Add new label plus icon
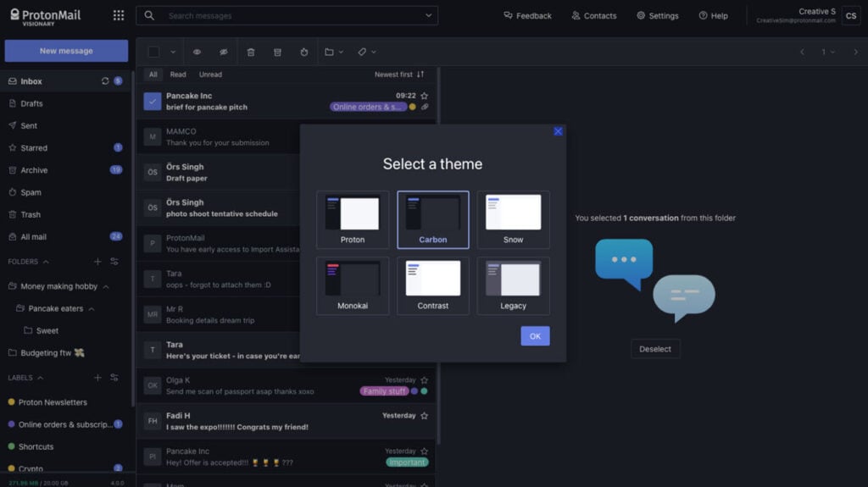Screen dimensions: 868x487 point(97,378)
